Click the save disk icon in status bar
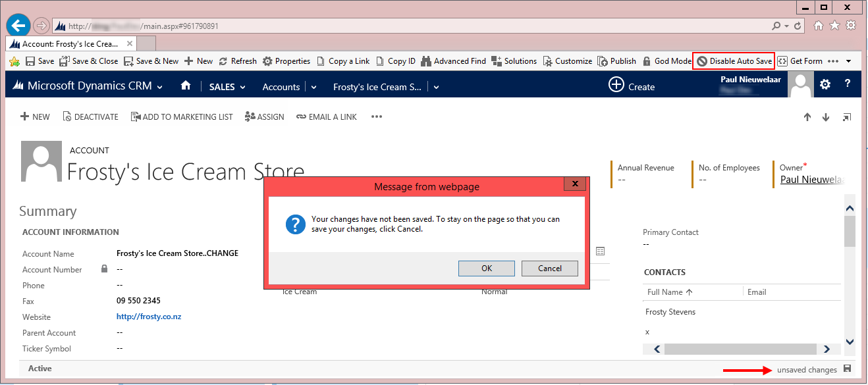The image size is (868, 385). point(847,369)
